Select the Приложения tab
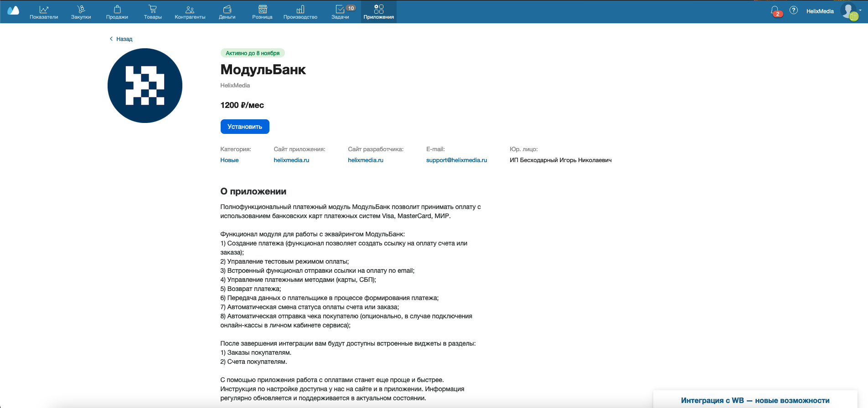Image resolution: width=868 pixels, height=408 pixels. pos(379,12)
